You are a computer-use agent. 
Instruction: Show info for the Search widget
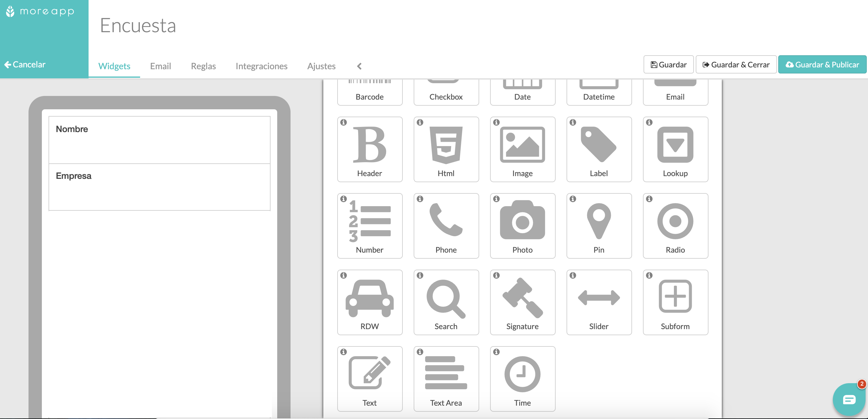[x=420, y=276]
